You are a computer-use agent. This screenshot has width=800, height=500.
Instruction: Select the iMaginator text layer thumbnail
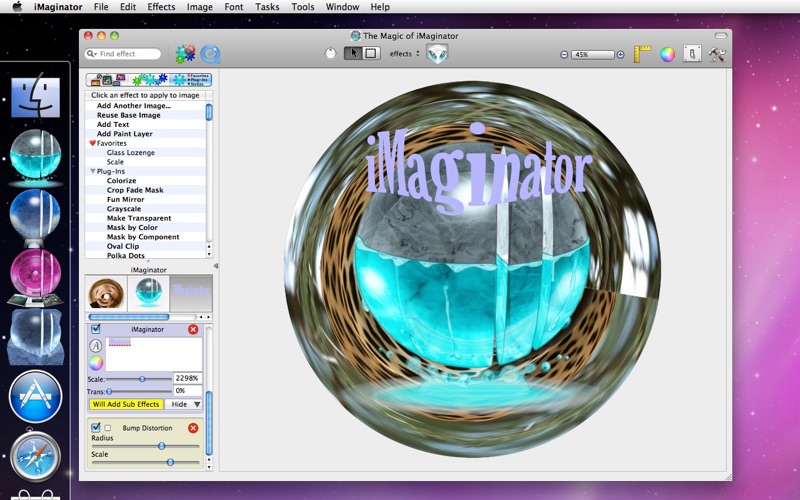coord(191,293)
